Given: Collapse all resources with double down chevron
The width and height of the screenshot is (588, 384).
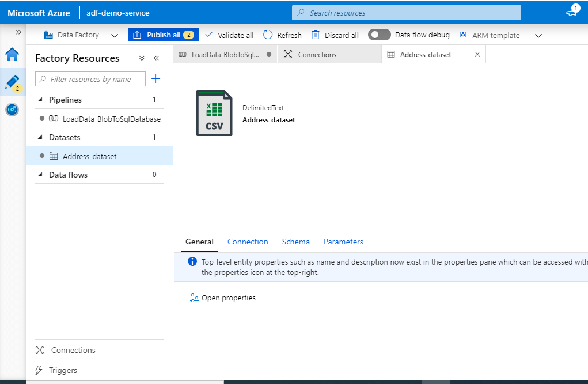Looking at the screenshot, I should (142, 58).
